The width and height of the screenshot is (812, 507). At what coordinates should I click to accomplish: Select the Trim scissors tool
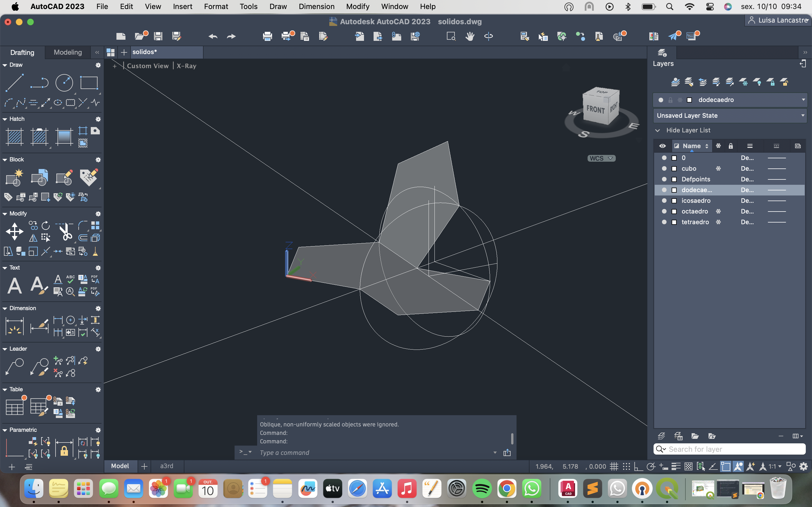point(66,231)
